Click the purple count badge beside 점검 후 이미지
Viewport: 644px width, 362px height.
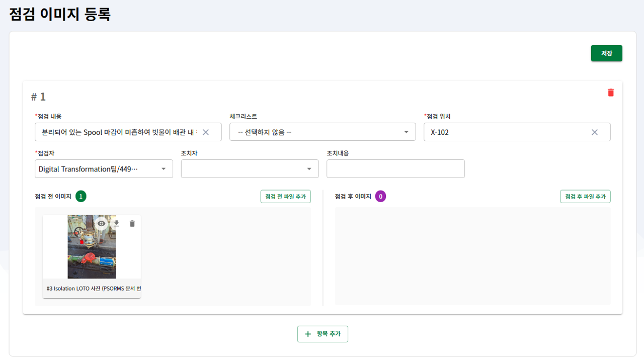pyautogui.click(x=380, y=197)
